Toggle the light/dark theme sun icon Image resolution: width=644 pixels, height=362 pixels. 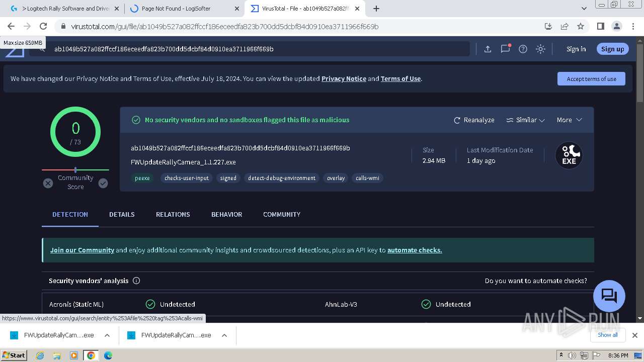coord(540,49)
